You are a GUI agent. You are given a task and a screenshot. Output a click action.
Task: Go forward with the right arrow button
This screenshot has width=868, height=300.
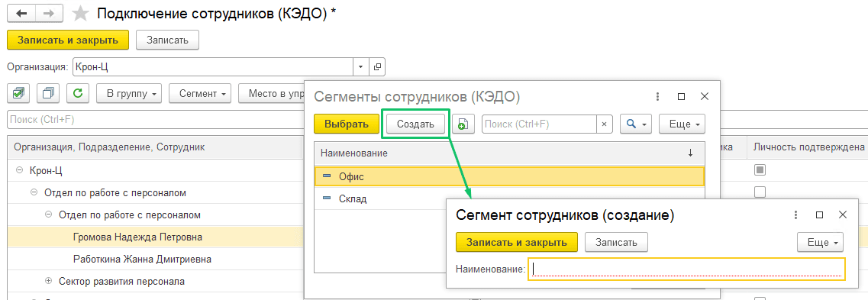(x=50, y=13)
